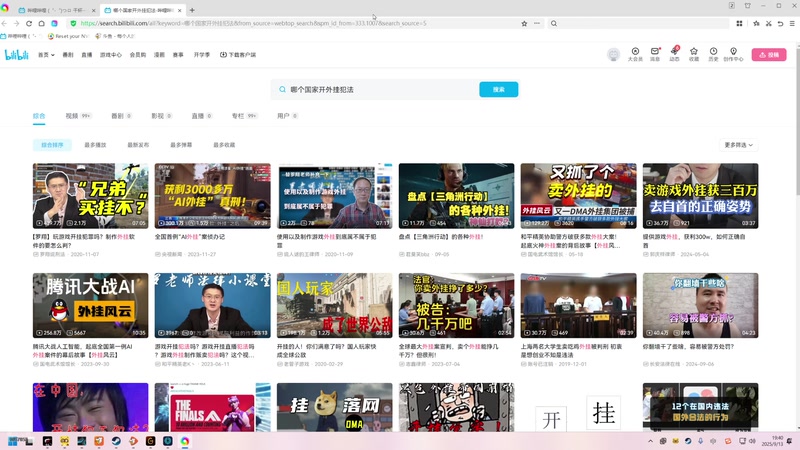Viewport: 800px width, 450px height.
Task: Switch to the 专栏 results tab
Action: click(x=244, y=116)
